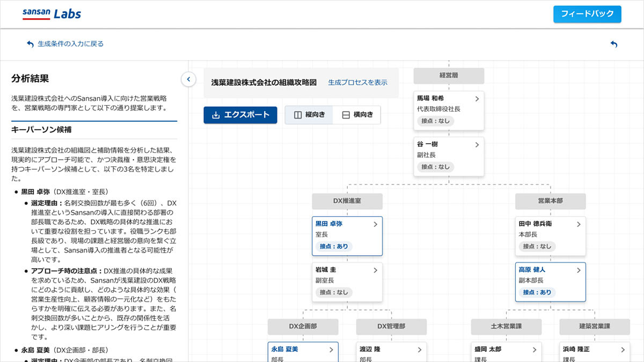Click the エクスポート button

tap(240, 115)
